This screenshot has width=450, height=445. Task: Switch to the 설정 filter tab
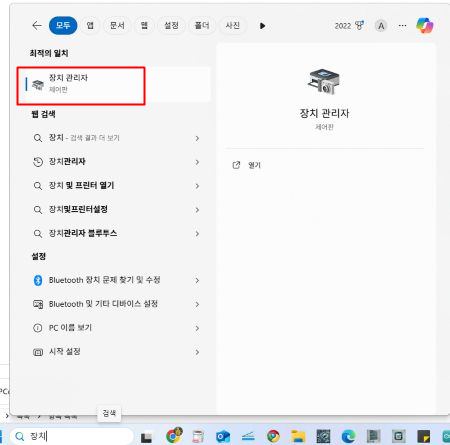(x=171, y=25)
